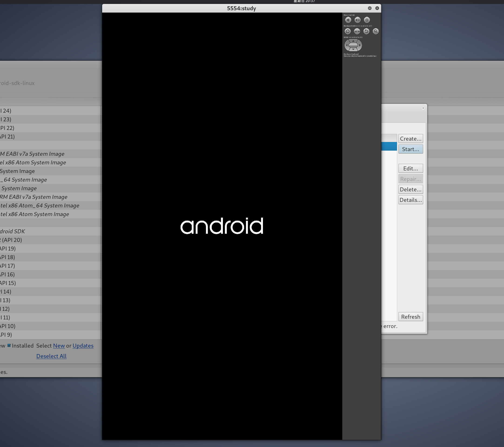The width and height of the screenshot is (504, 447).
Task: Click the Delete... AVD button
Action: [410, 190]
